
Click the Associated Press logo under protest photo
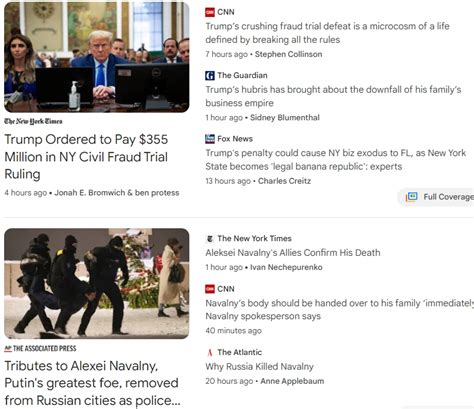pos(40,349)
